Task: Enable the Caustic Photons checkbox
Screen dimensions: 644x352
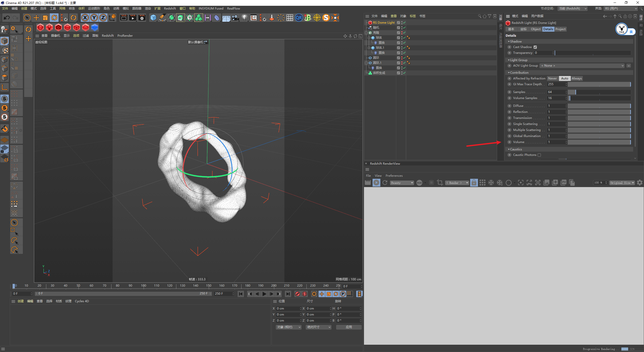Action: tap(539, 155)
